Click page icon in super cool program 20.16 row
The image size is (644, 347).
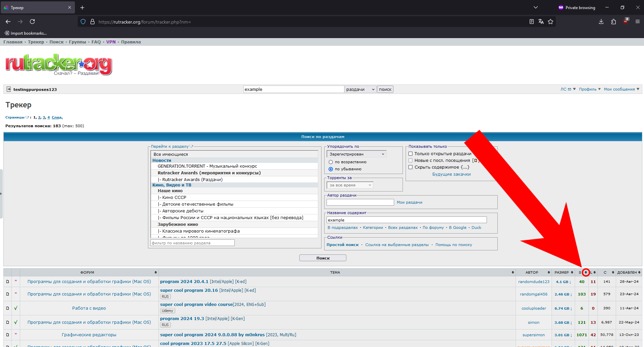[x=7, y=294]
